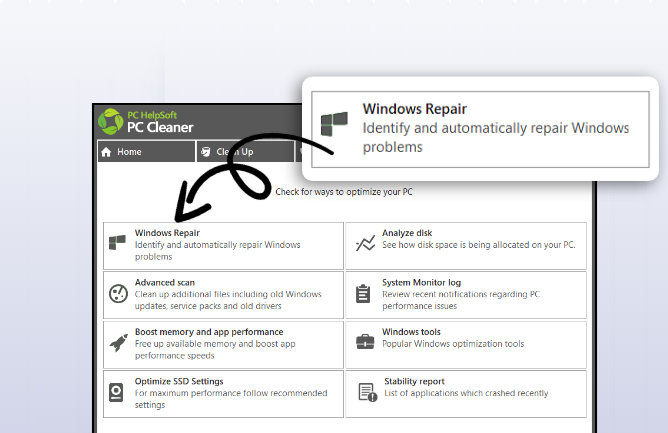Click the Analyze disk chart icon
Screen dimensions: 668x433
(x=365, y=244)
